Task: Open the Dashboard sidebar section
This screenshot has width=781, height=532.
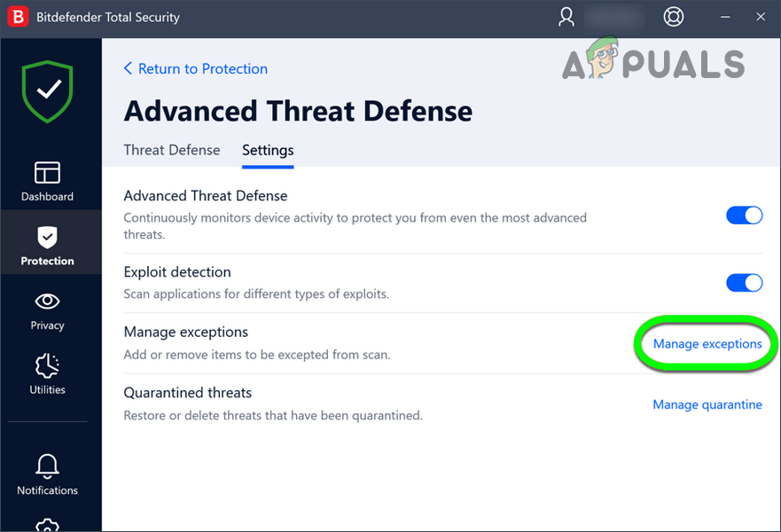Action: click(x=47, y=181)
